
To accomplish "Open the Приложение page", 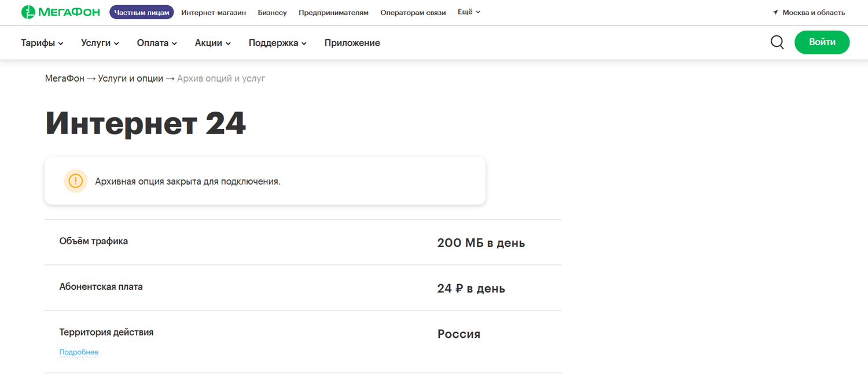I will [x=352, y=43].
